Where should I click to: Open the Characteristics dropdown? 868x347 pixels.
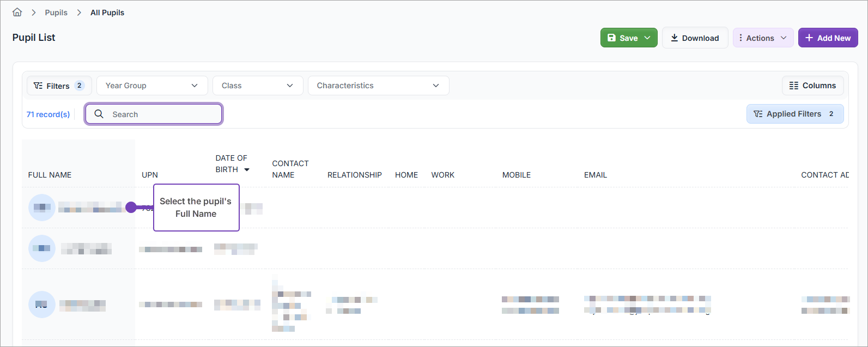pos(379,86)
